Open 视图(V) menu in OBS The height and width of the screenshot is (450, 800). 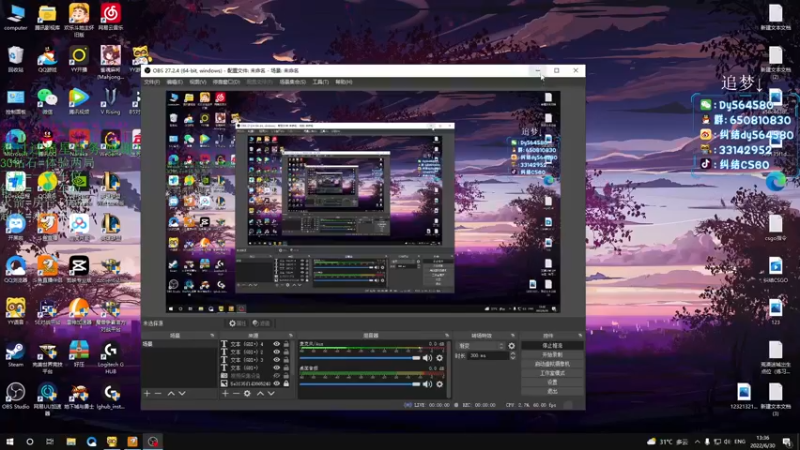click(198, 82)
